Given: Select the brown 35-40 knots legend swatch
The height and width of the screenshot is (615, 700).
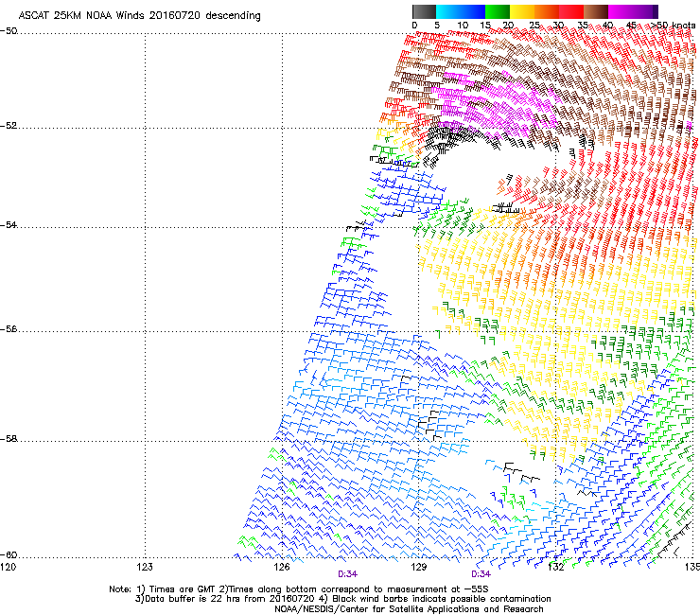Looking at the screenshot, I should (x=596, y=11).
